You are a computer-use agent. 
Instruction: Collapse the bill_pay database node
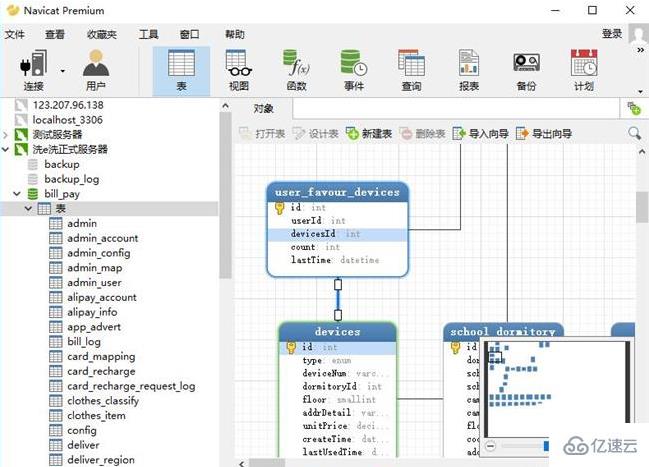pos(17,194)
